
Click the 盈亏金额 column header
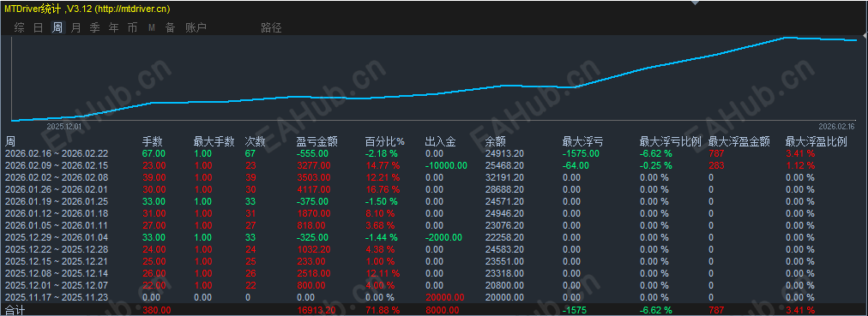click(x=316, y=141)
